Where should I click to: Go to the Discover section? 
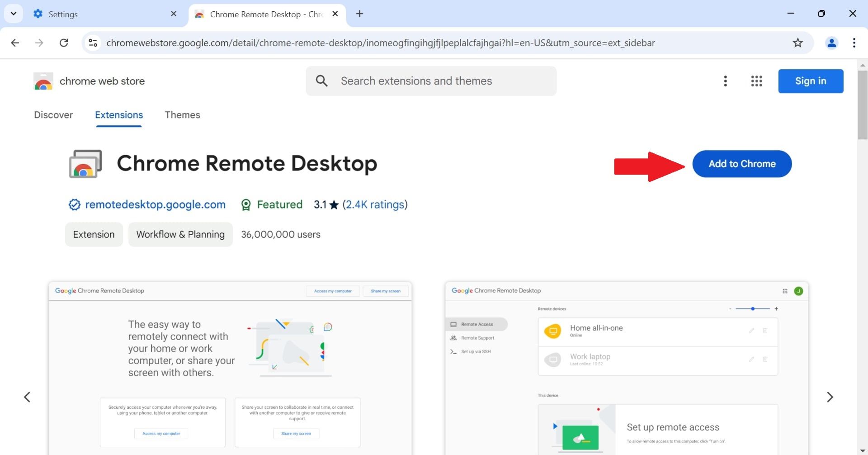coord(53,115)
